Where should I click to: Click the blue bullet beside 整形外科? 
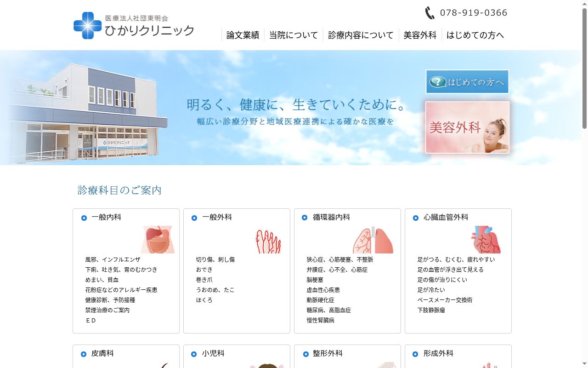coord(306,354)
